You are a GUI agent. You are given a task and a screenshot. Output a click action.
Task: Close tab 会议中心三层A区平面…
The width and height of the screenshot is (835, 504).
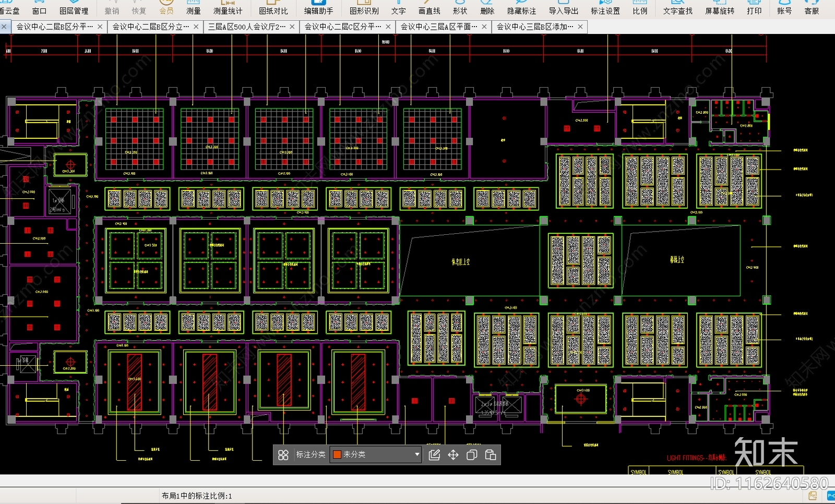[x=484, y=27]
